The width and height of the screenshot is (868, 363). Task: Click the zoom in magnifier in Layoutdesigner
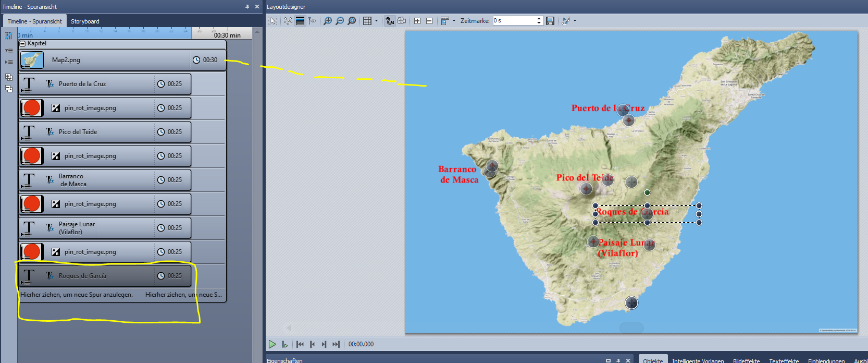pos(328,21)
